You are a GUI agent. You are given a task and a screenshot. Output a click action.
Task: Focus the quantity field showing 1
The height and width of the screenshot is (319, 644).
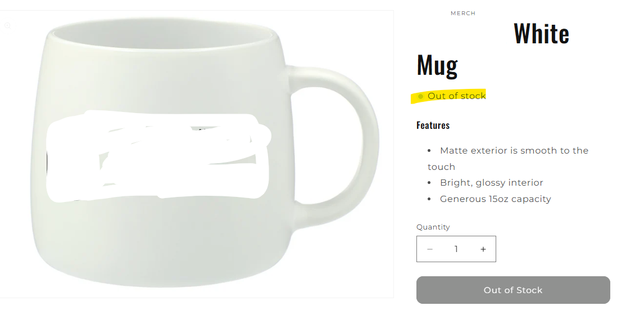click(456, 249)
